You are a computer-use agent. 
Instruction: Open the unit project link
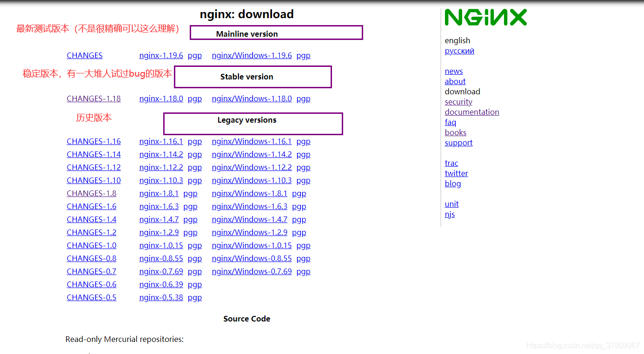(x=451, y=204)
